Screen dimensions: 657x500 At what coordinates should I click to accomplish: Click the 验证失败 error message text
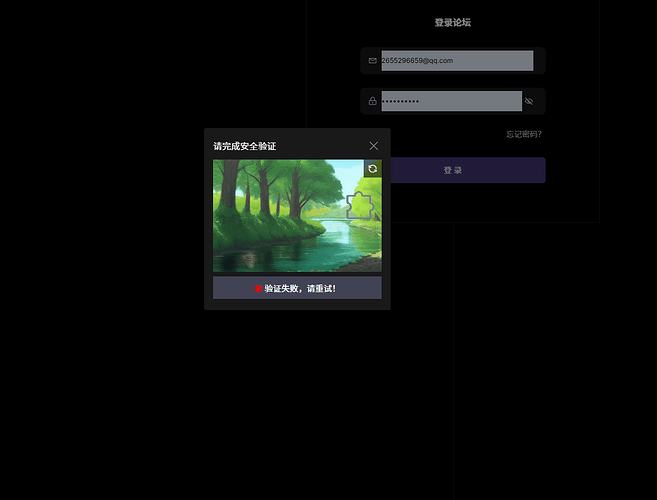point(300,288)
